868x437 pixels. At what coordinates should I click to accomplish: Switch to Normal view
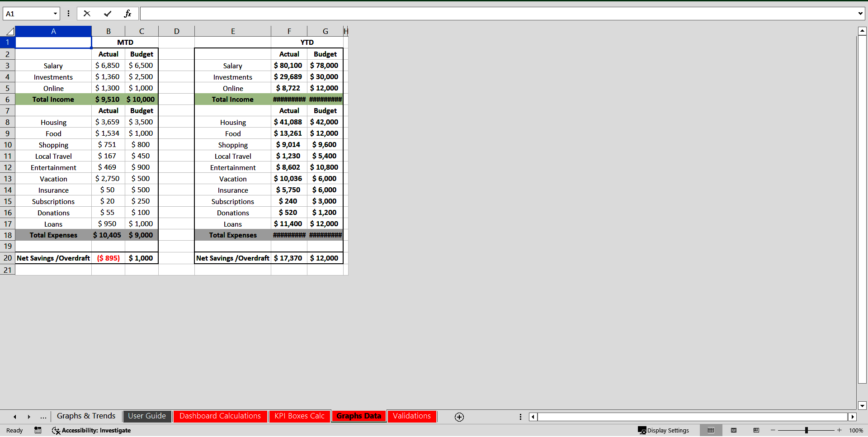pos(711,430)
